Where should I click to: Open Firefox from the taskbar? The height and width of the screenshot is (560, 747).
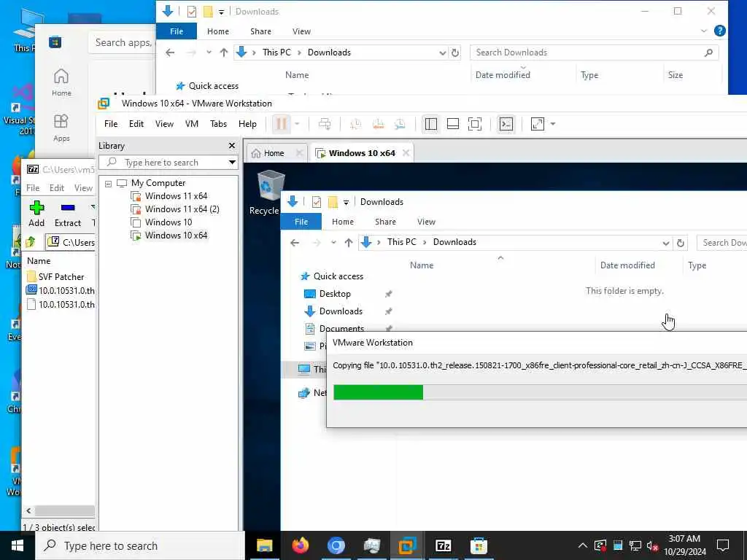coord(300,545)
